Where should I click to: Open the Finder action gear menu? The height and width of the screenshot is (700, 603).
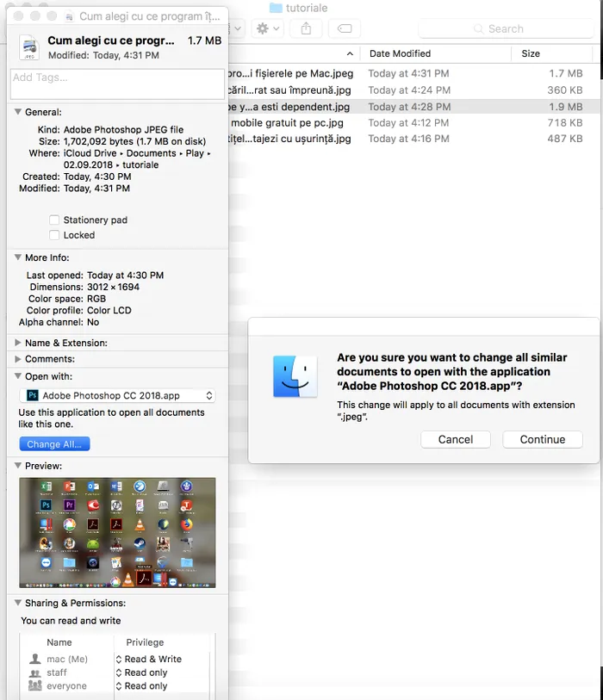pyautogui.click(x=268, y=28)
